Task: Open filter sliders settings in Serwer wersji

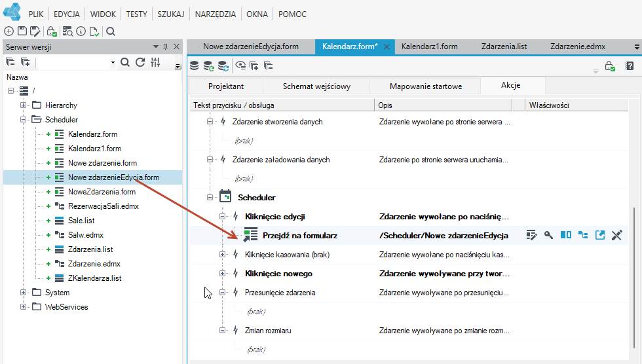Action: [x=155, y=62]
